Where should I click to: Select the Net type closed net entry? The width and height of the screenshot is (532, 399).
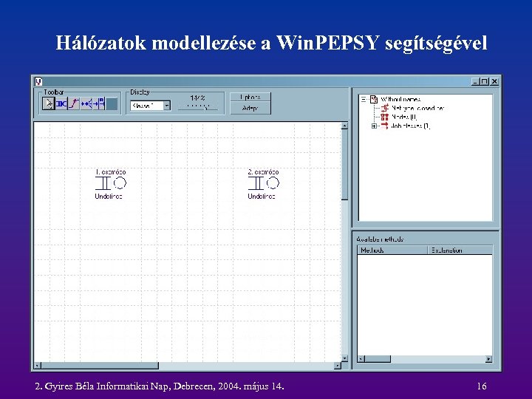click(x=417, y=108)
